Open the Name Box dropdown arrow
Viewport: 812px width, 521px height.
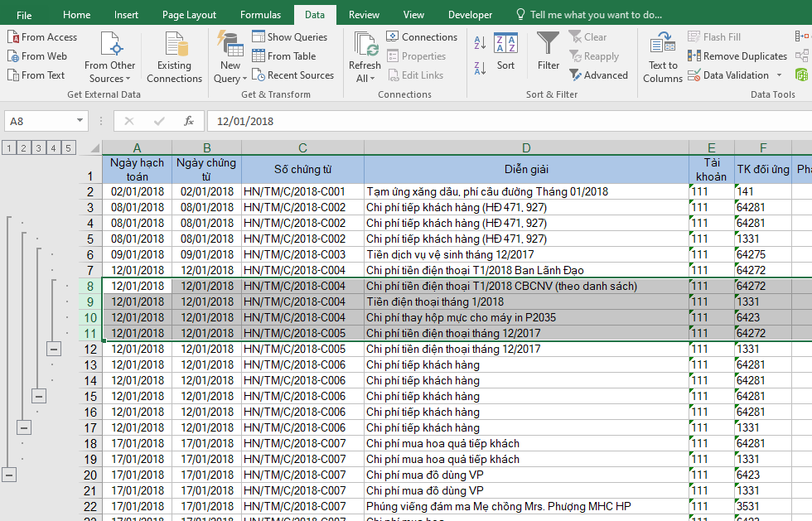pos(80,121)
